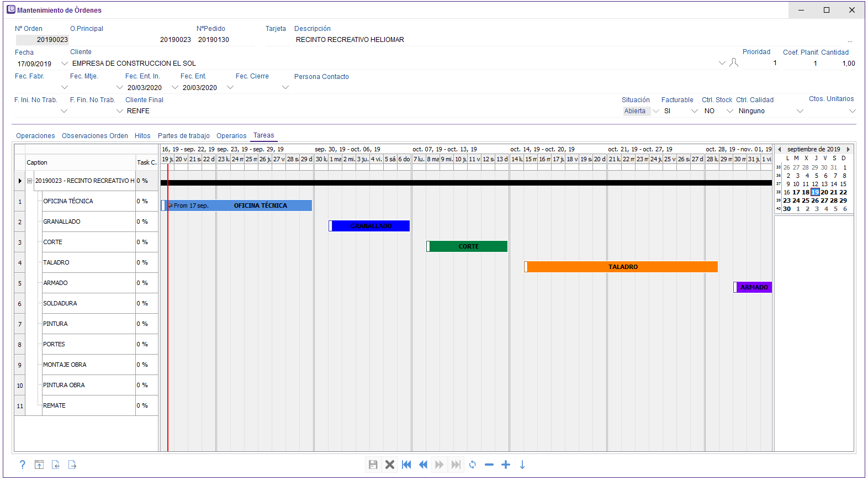The width and height of the screenshot is (868, 480).
Task: Click the refresh icon in bottom toolbar
Action: (x=473, y=465)
